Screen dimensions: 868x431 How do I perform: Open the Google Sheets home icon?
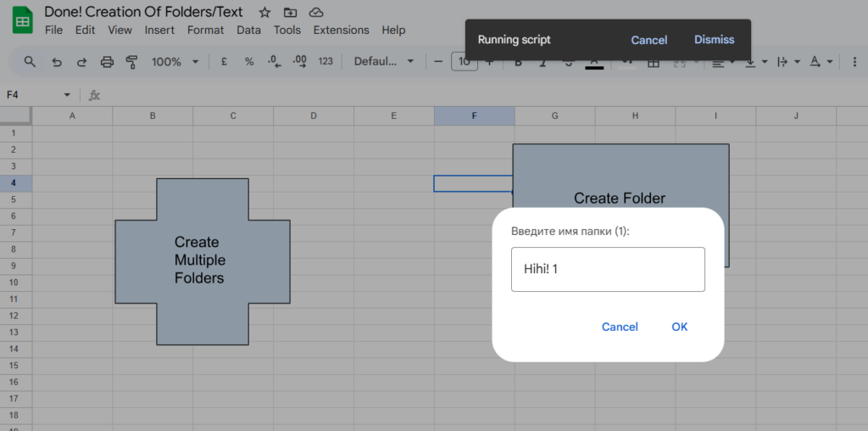23,20
